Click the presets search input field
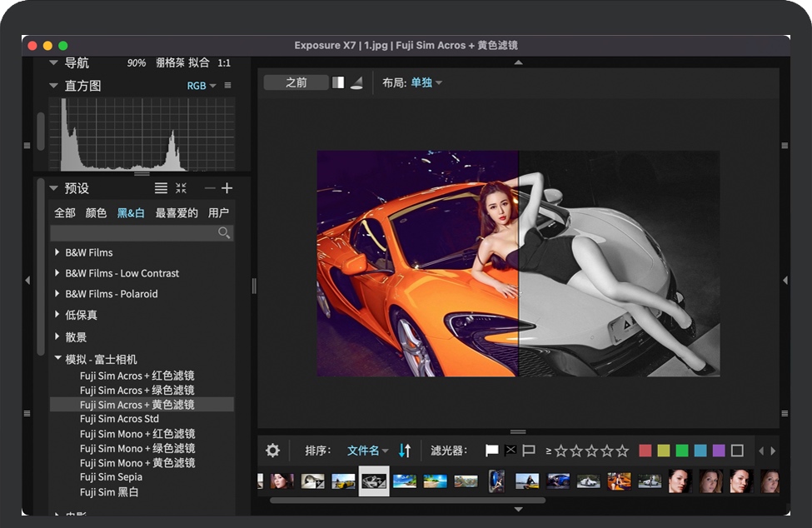812x528 pixels. [x=133, y=233]
